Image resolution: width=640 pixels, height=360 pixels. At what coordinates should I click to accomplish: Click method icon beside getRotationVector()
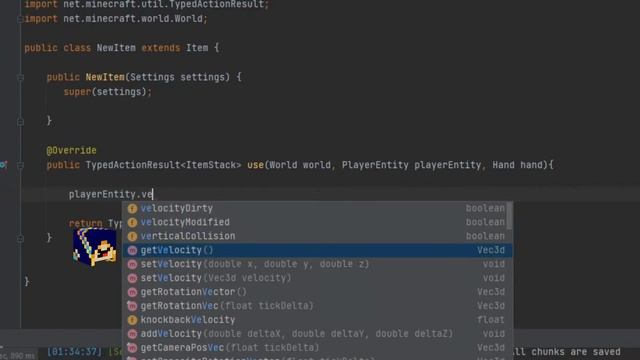(132, 292)
